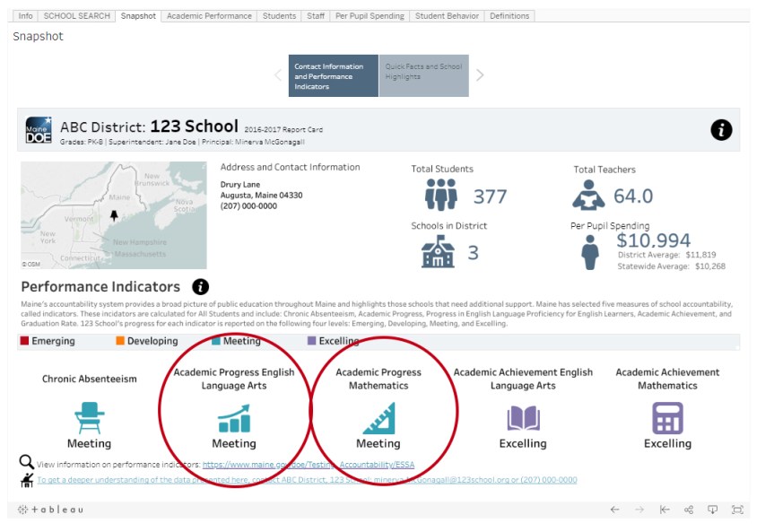Click the Academic Achievement English book icon
The width and height of the screenshot is (774, 532).
click(523, 418)
